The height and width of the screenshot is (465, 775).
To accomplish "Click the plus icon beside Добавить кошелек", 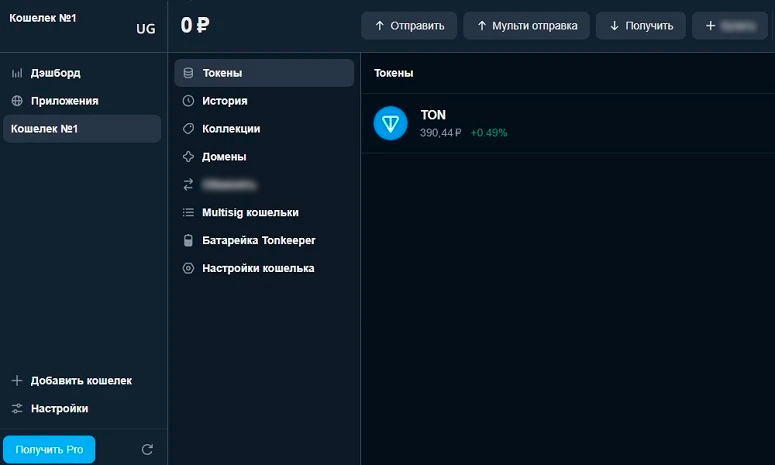I will 16,381.
